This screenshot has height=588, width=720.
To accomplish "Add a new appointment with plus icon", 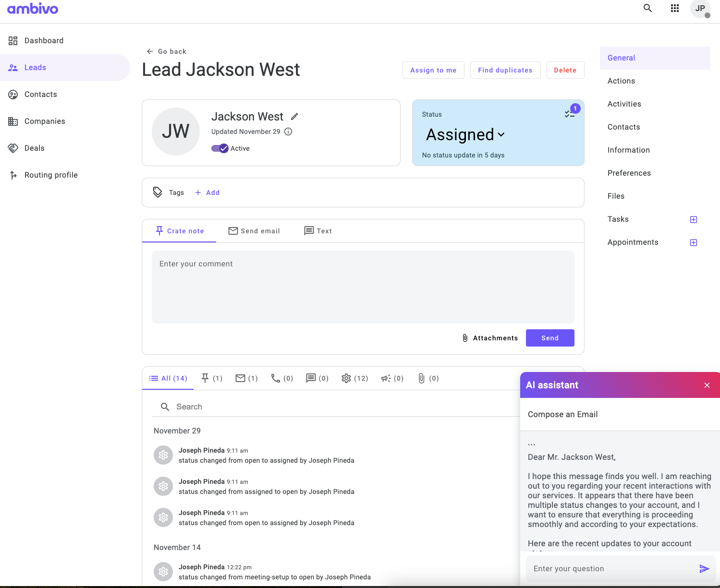I will coord(694,242).
